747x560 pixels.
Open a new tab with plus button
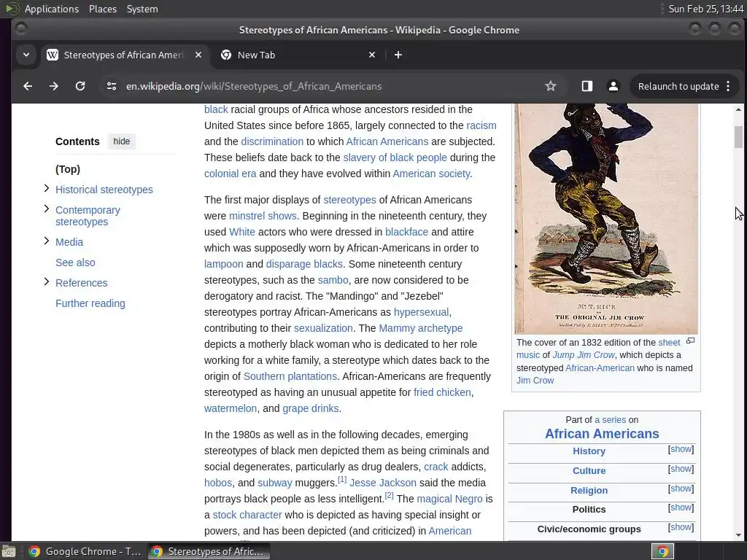[x=398, y=55]
